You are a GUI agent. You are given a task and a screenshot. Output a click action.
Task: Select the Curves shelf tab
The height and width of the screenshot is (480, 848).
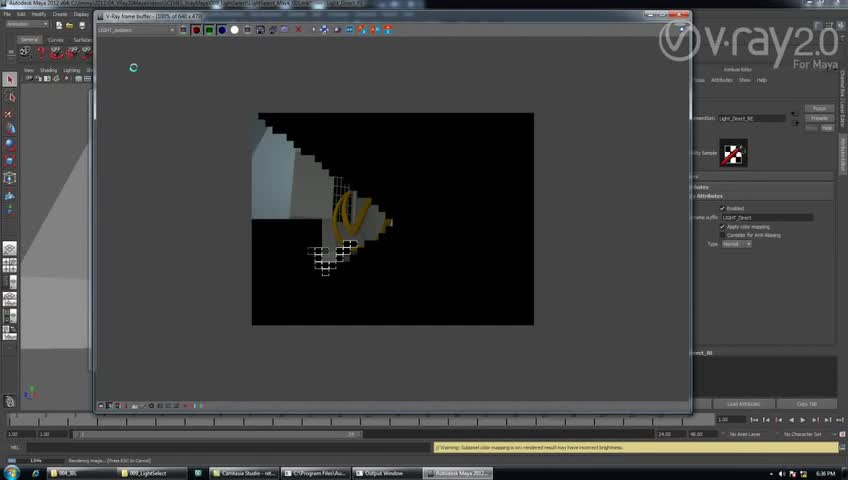click(x=55, y=40)
